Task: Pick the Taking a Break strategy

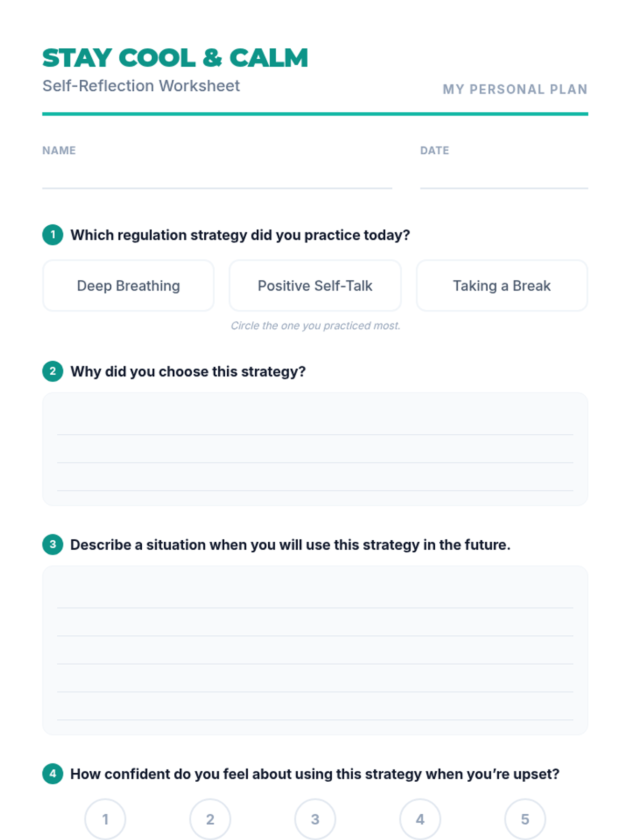Action: point(502,286)
